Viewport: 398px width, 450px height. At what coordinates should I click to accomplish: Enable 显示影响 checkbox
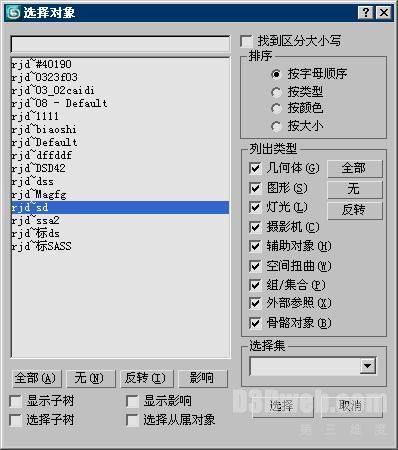pos(132,401)
